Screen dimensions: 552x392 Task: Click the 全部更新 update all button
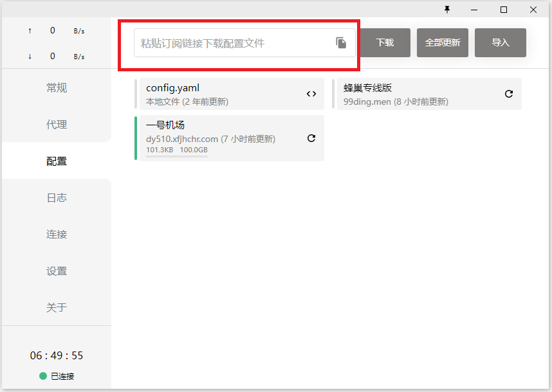pyautogui.click(x=443, y=43)
